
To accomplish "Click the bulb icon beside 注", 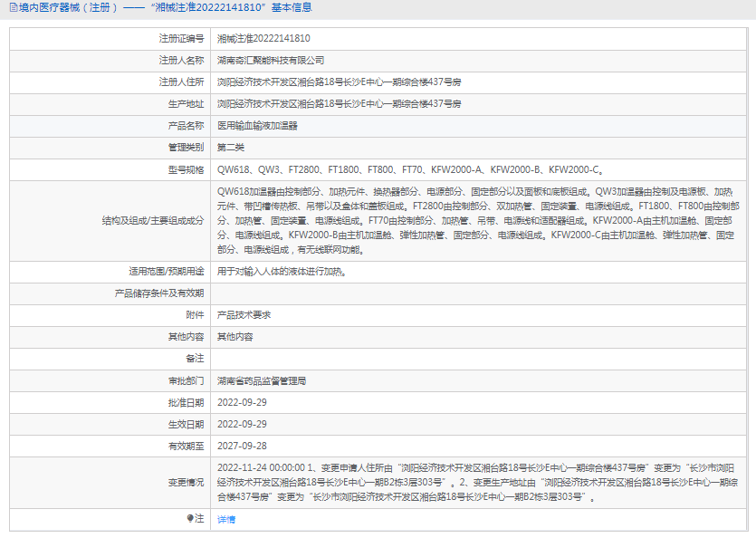I will [190, 518].
